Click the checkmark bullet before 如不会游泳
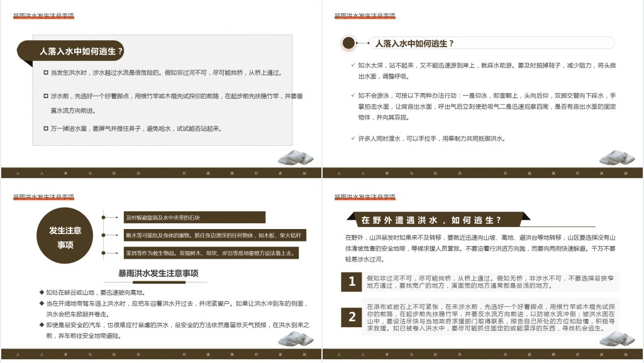 [353, 96]
